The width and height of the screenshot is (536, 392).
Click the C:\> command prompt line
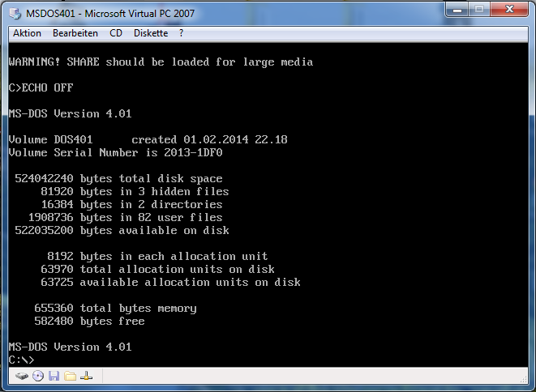click(22, 360)
